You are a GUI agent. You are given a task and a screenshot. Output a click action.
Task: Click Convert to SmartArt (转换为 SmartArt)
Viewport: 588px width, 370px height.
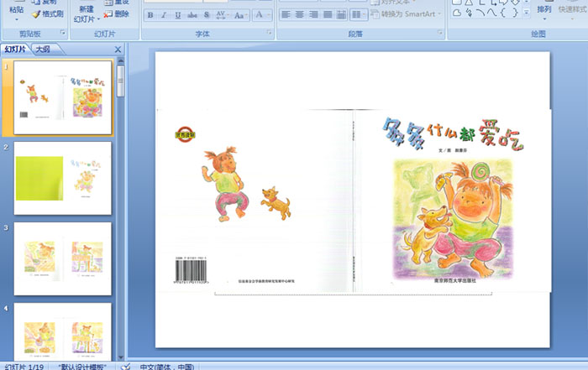click(406, 14)
